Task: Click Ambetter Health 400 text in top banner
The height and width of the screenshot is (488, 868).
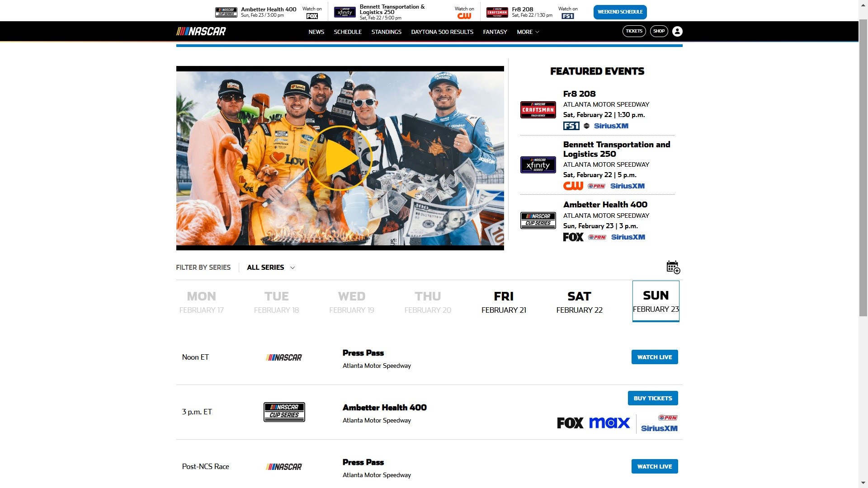Action: click(x=269, y=9)
